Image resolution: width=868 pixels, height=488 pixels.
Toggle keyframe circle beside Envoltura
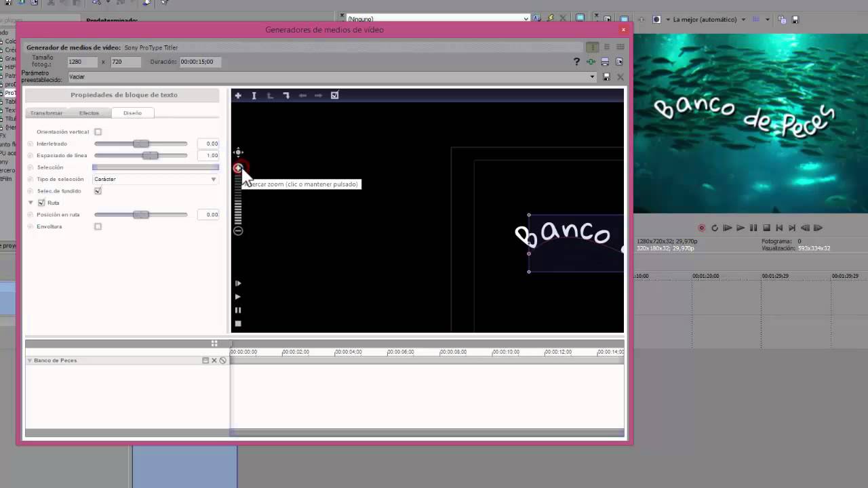coord(31,226)
